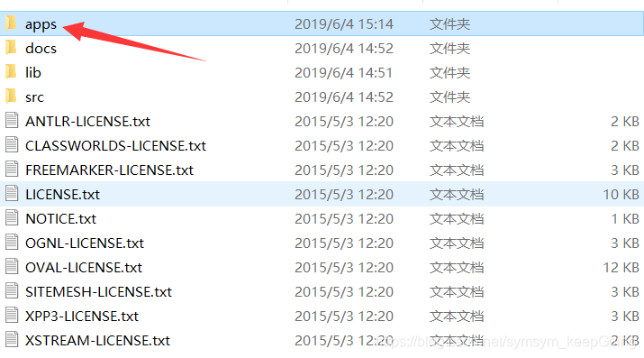
Task: Click the lib folder icon
Action: [11, 71]
